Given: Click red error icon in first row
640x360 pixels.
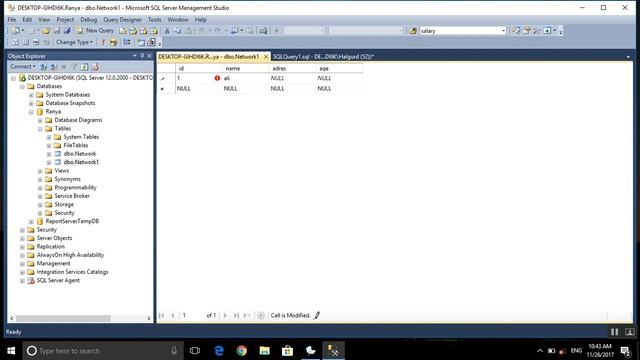Looking at the screenshot, I should [x=217, y=78].
